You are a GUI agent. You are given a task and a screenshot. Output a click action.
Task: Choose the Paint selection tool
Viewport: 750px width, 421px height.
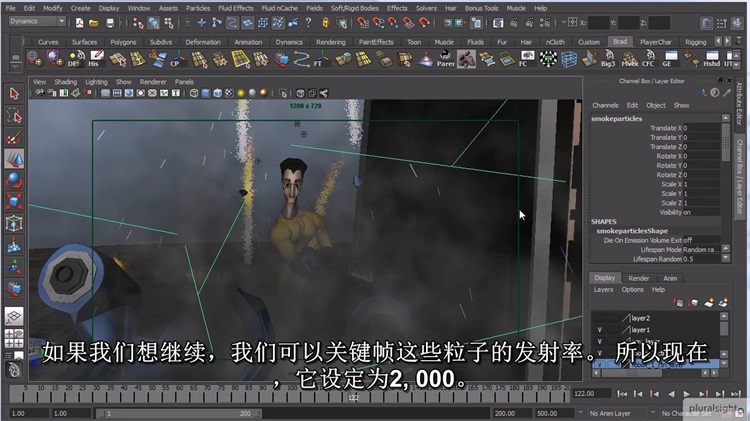pyautogui.click(x=14, y=138)
